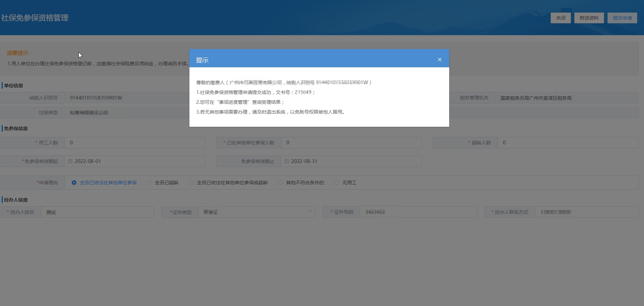Select 全员已依法在其他单位参保或超龄 reason
Viewport: 644px width, 306px height.
[191, 183]
